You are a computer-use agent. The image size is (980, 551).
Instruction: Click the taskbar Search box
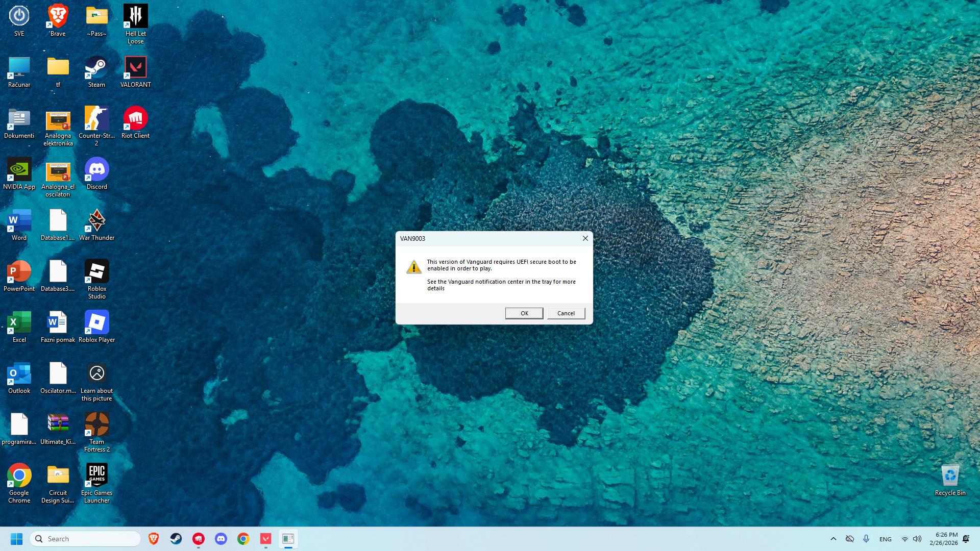[x=86, y=539]
